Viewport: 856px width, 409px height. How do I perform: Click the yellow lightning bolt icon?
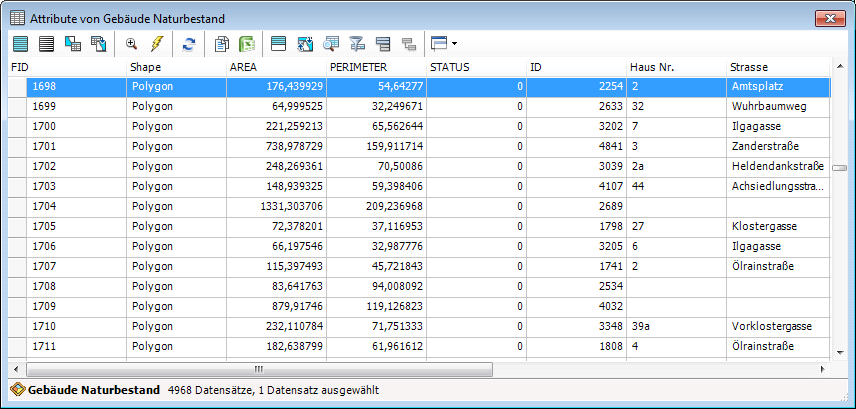click(x=156, y=44)
